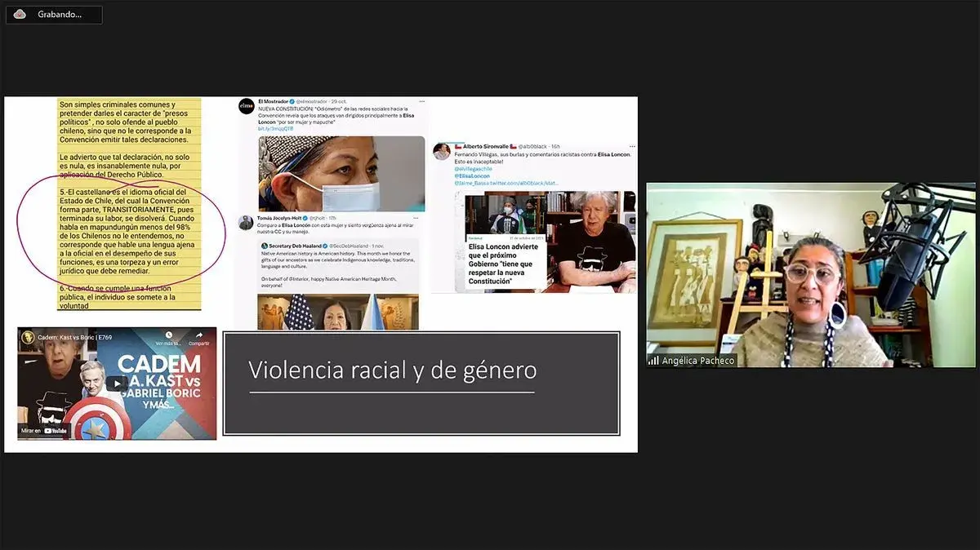Select the Ver más tarde watch-later clock icon
The width and height of the screenshot is (980, 550).
(x=167, y=335)
